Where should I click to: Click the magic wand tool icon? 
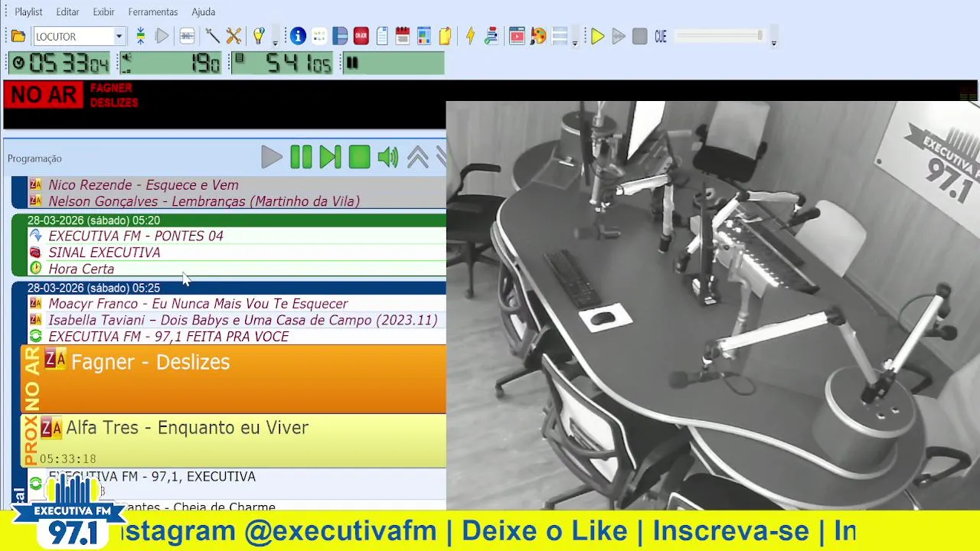point(212,36)
